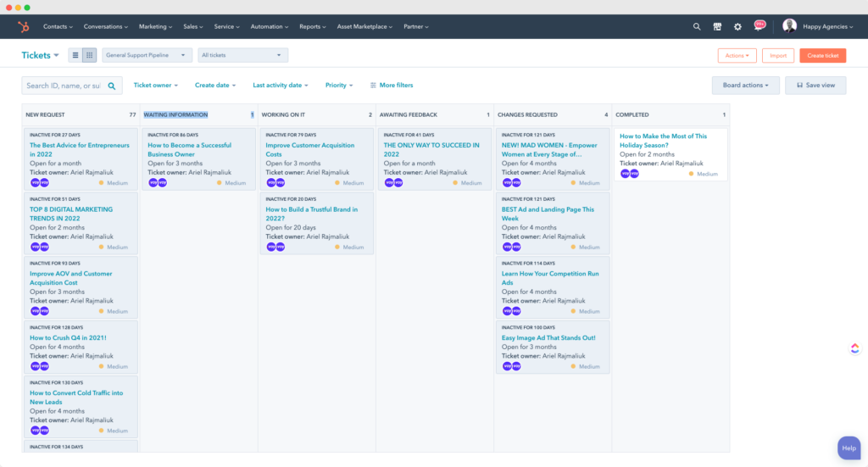Image resolution: width=868 pixels, height=467 pixels.
Task: Open Reports menu
Action: tap(313, 26)
